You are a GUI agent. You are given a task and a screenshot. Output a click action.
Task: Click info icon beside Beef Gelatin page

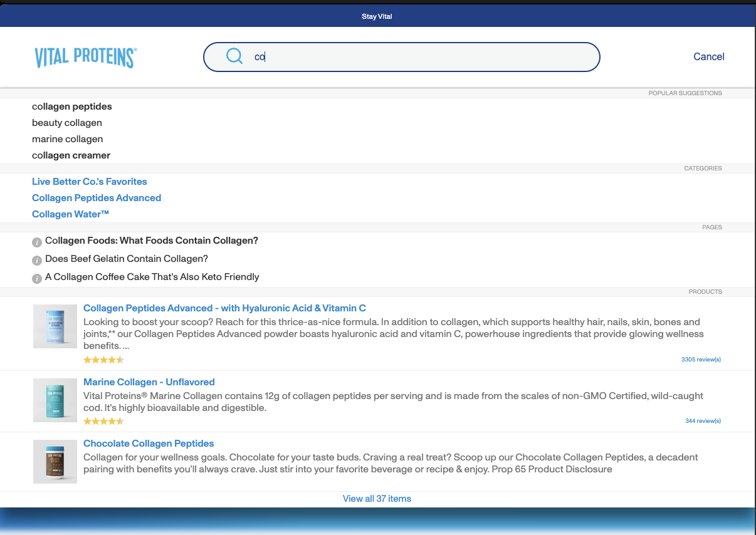coord(37,260)
